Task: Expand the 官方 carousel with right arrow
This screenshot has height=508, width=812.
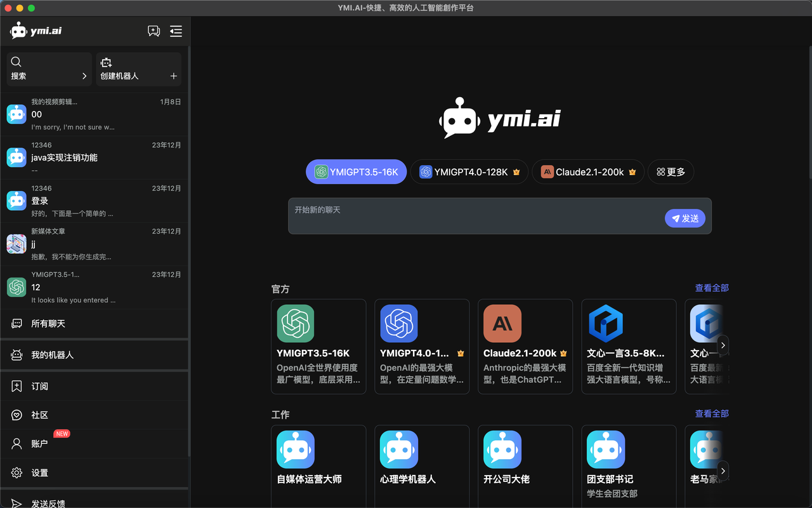Action: (723, 345)
